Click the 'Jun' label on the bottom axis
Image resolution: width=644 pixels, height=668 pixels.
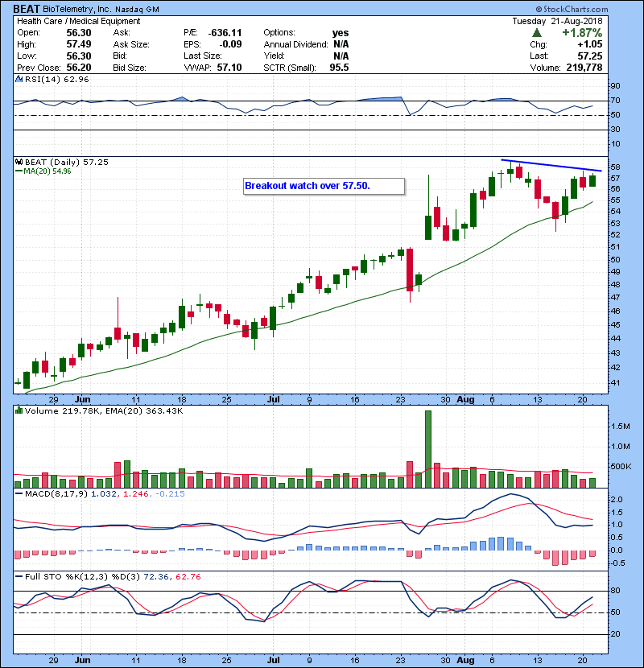[82, 660]
